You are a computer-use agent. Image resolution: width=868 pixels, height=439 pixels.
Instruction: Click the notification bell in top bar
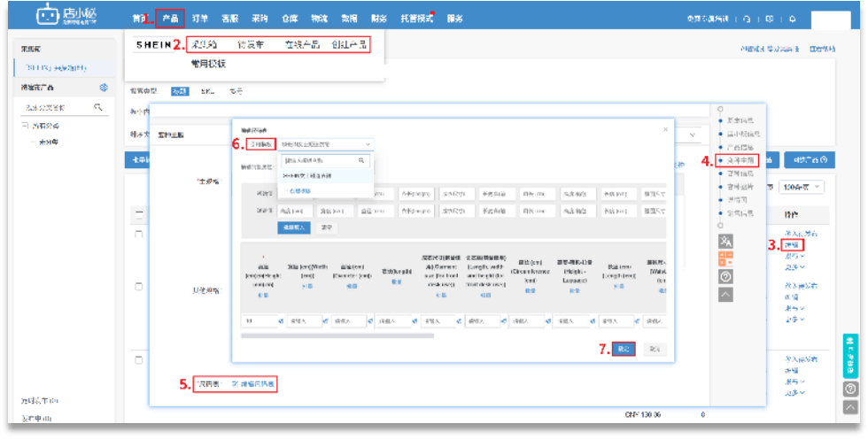792,19
